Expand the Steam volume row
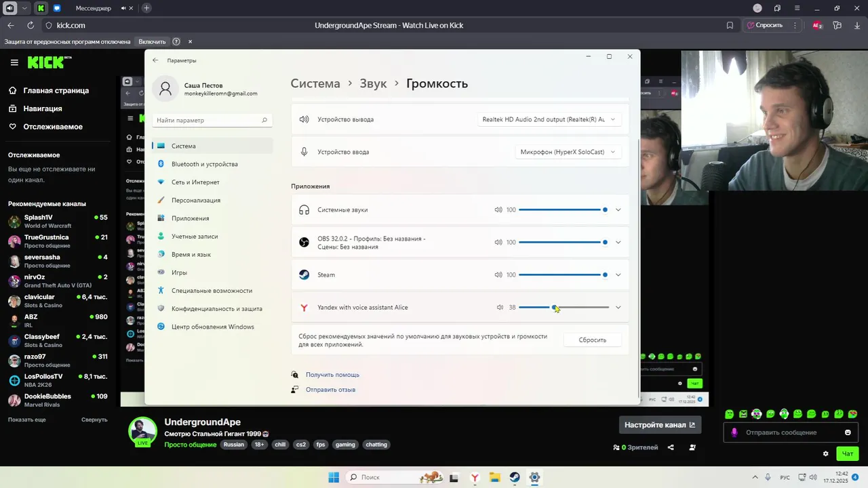 tap(618, 274)
